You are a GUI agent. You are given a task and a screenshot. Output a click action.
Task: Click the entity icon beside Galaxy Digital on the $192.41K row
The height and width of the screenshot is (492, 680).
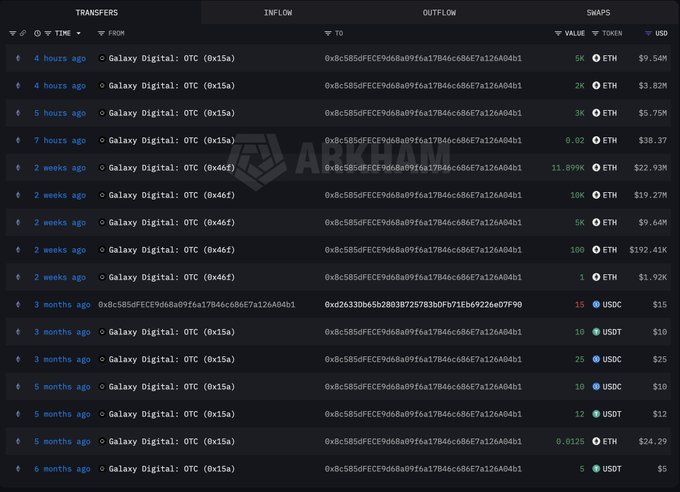tap(102, 250)
